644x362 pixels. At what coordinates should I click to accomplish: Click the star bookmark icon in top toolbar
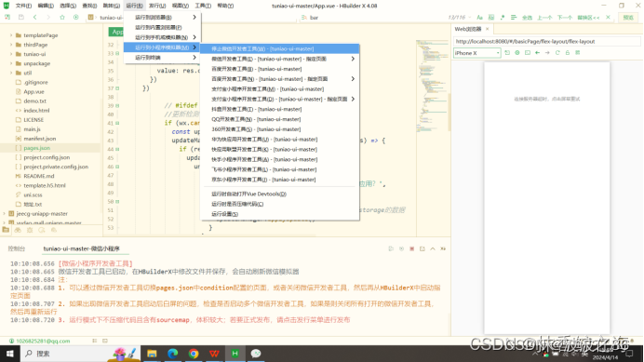click(62, 18)
